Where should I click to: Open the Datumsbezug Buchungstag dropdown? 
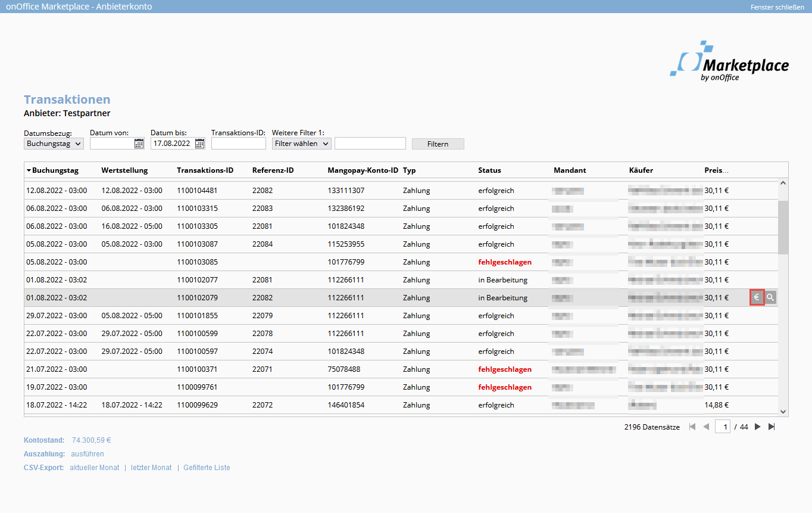tap(54, 144)
